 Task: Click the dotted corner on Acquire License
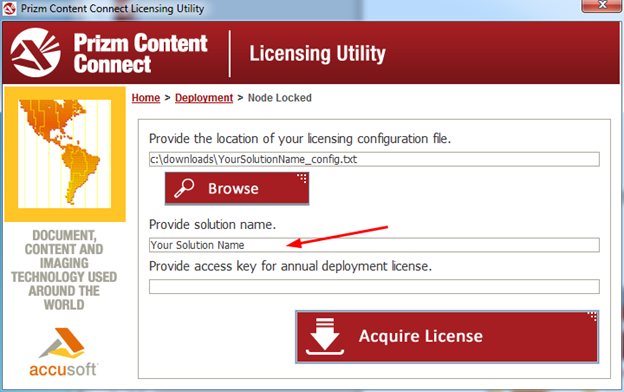click(x=592, y=317)
